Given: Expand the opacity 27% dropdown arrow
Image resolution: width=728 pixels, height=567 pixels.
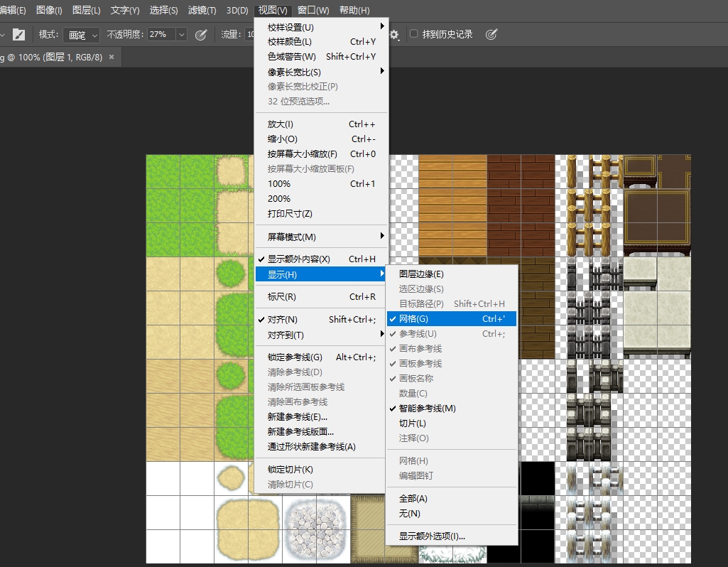Looking at the screenshot, I should 182,34.
